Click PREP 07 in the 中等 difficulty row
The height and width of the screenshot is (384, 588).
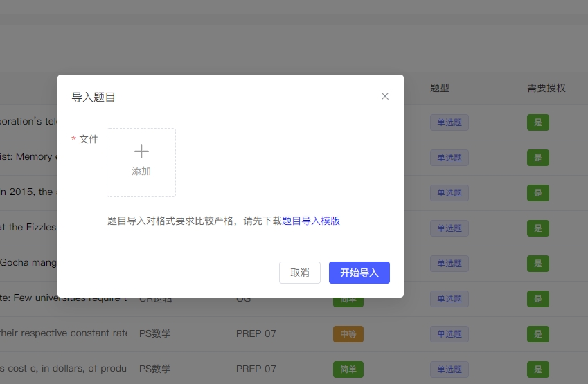click(256, 333)
